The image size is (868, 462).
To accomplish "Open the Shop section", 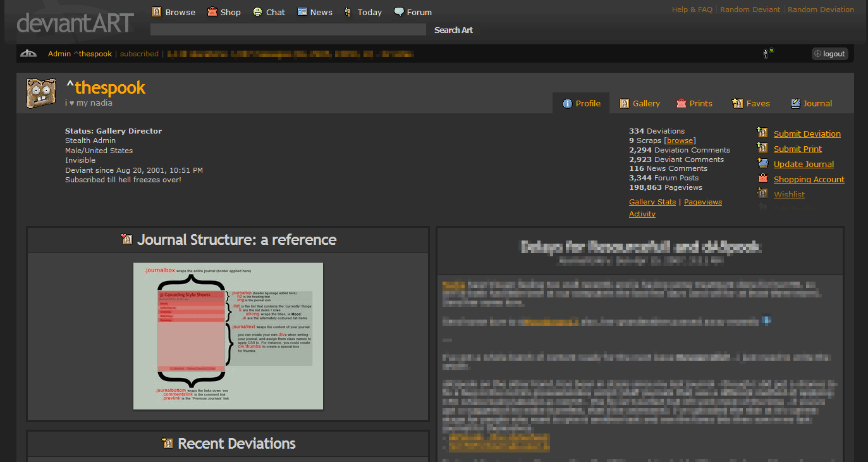I will (x=224, y=12).
